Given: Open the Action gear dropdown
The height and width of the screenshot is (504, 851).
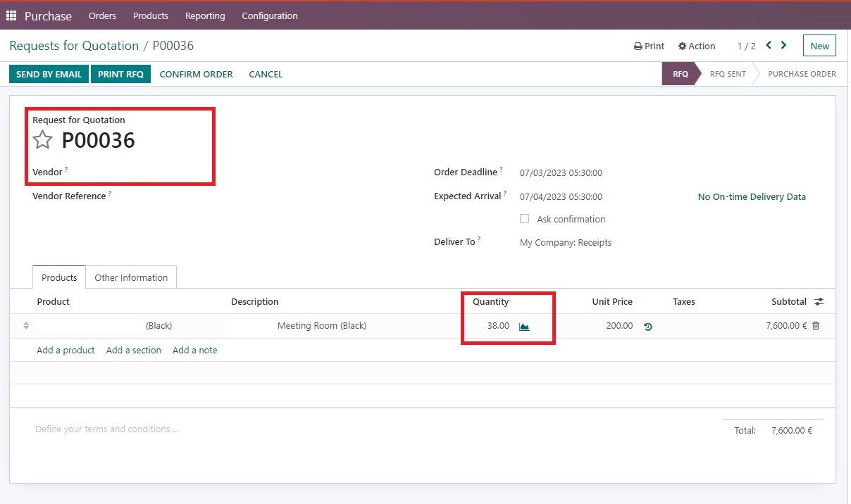Looking at the screenshot, I should 696,46.
